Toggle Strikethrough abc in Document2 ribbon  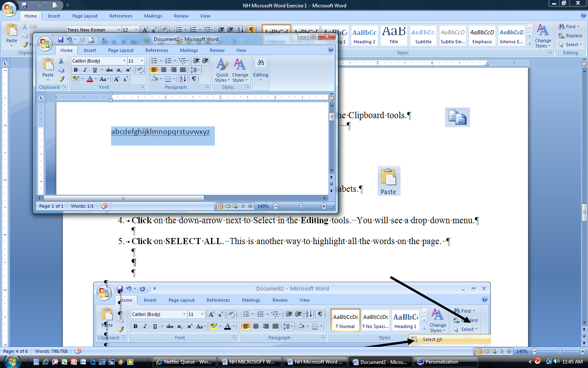pos(109,70)
